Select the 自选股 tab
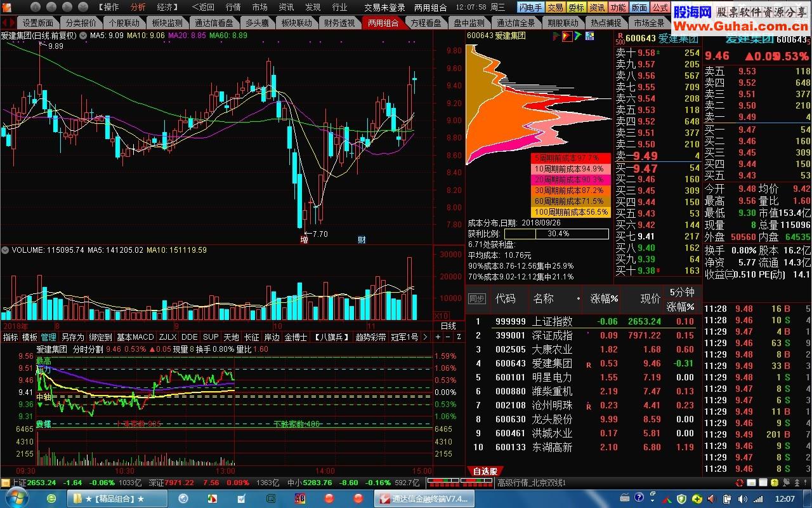The width and height of the screenshot is (812, 508). tap(486, 471)
